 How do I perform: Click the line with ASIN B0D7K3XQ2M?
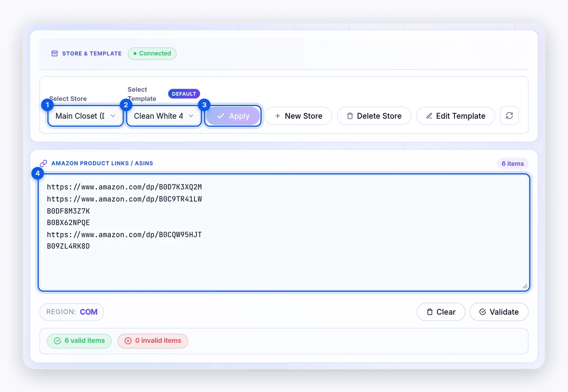124,187
